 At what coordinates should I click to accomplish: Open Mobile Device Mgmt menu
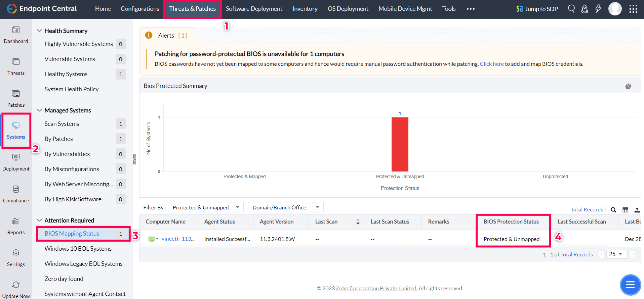point(405,9)
